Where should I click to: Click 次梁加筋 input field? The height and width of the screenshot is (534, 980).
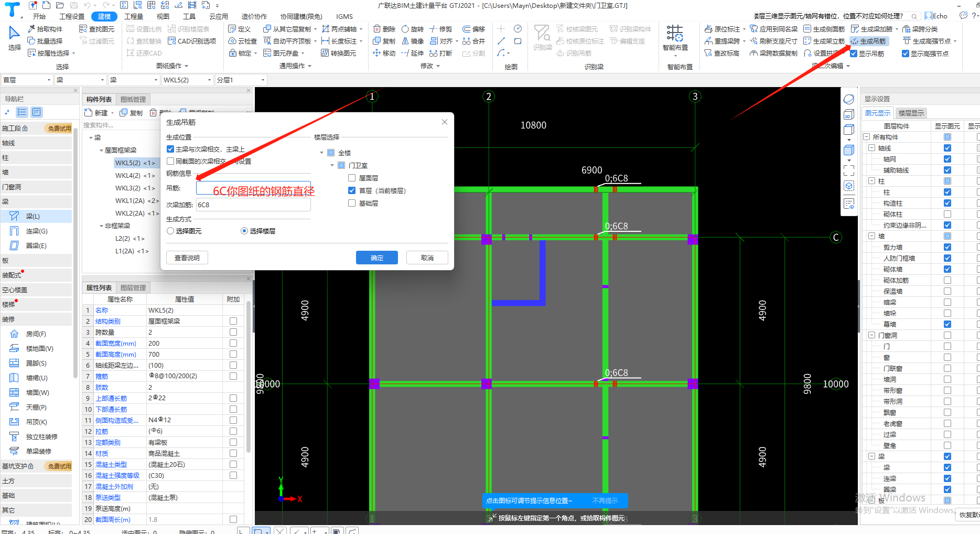254,205
